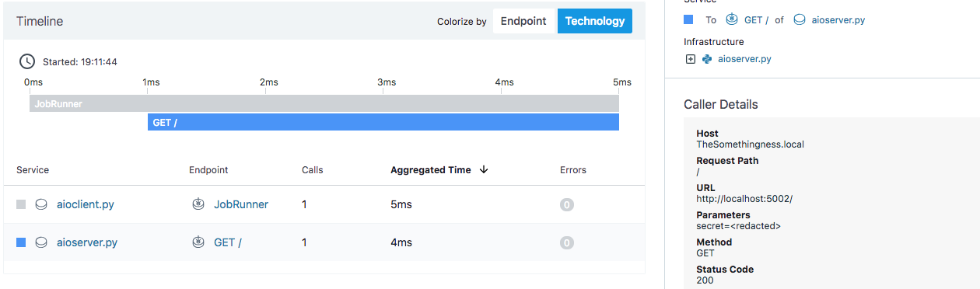The height and width of the screenshot is (289, 980).
Task: Click the Python icon under Infrastructure
Action: [707, 59]
